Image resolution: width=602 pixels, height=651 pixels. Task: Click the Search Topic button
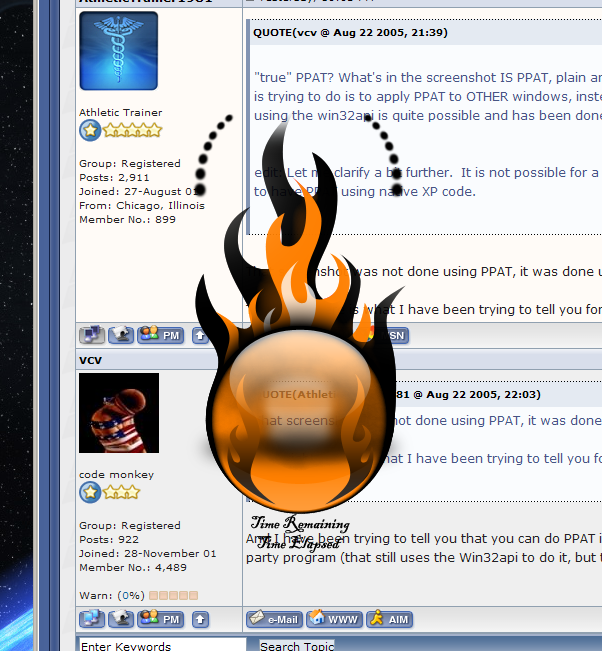click(297, 646)
